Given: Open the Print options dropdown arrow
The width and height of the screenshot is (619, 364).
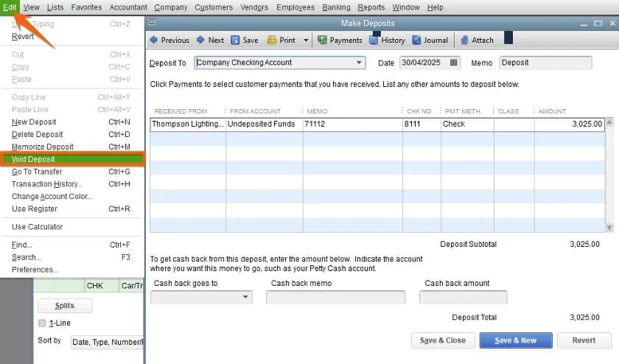Looking at the screenshot, I should click(x=304, y=40).
